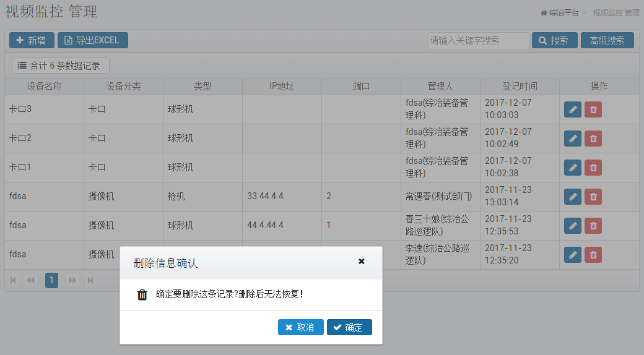Click the 常遇春(测试部门) manager cell
Image resolution: width=644 pixels, height=355 pixels.
pos(441,197)
